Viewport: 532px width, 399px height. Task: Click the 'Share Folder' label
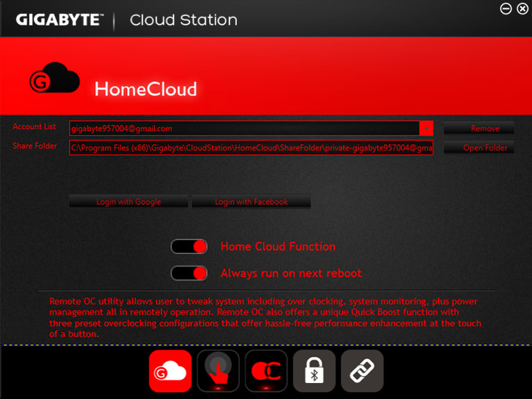tap(35, 146)
